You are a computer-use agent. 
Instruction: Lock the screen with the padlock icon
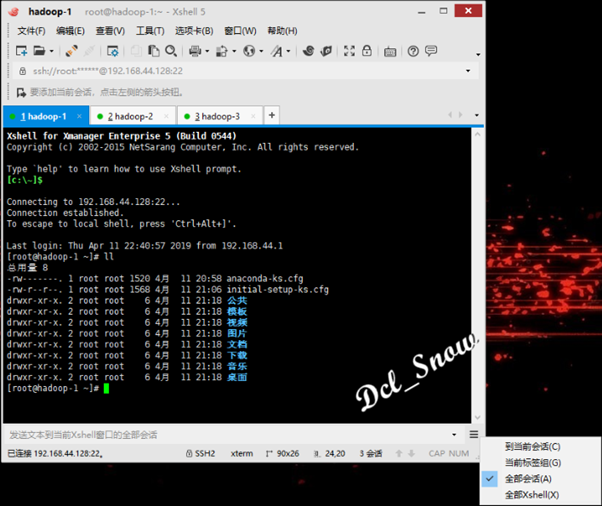pos(367,51)
